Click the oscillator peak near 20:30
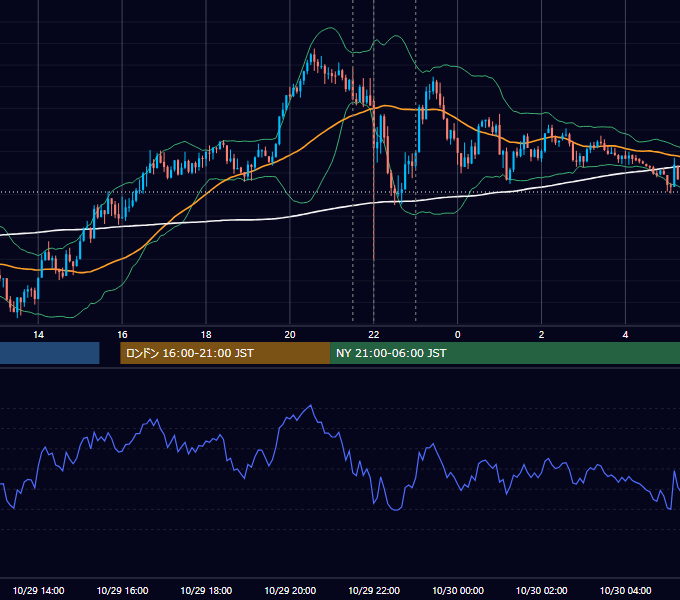 pyautogui.click(x=311, y=406)
